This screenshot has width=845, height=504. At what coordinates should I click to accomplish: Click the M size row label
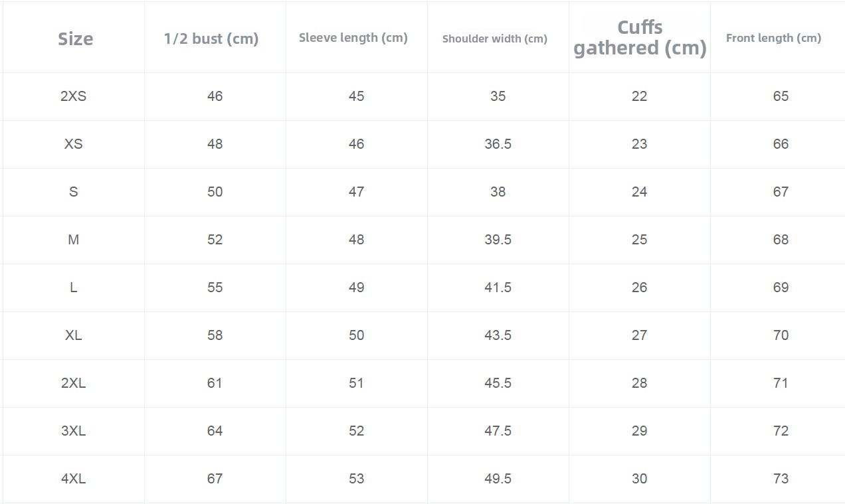73,240
